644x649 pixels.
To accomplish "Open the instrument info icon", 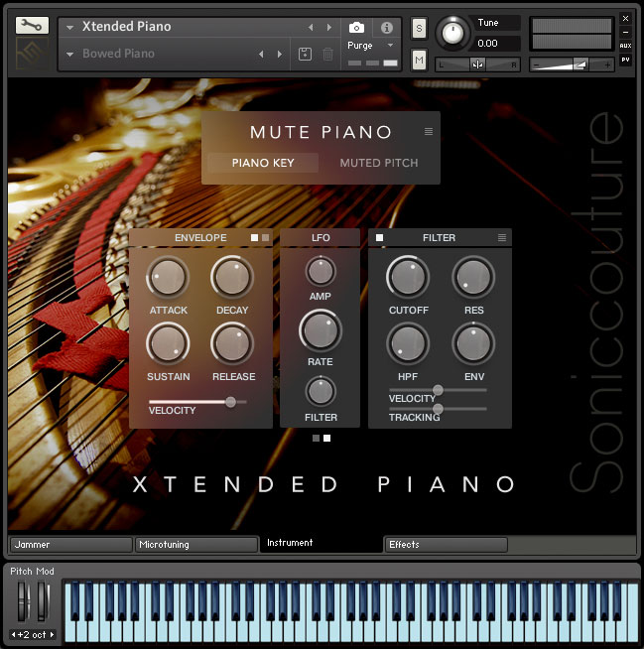I will coord(387,28).
